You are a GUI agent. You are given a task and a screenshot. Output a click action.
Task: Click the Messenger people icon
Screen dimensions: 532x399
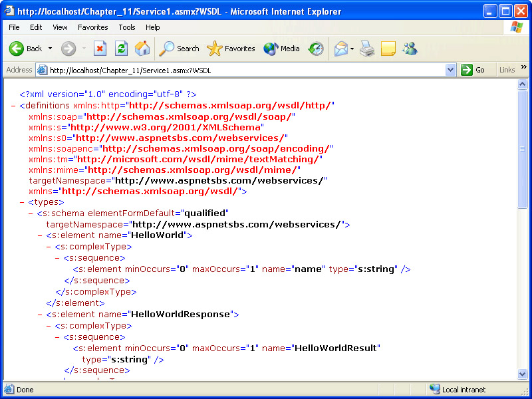click(x=410, y=49)
